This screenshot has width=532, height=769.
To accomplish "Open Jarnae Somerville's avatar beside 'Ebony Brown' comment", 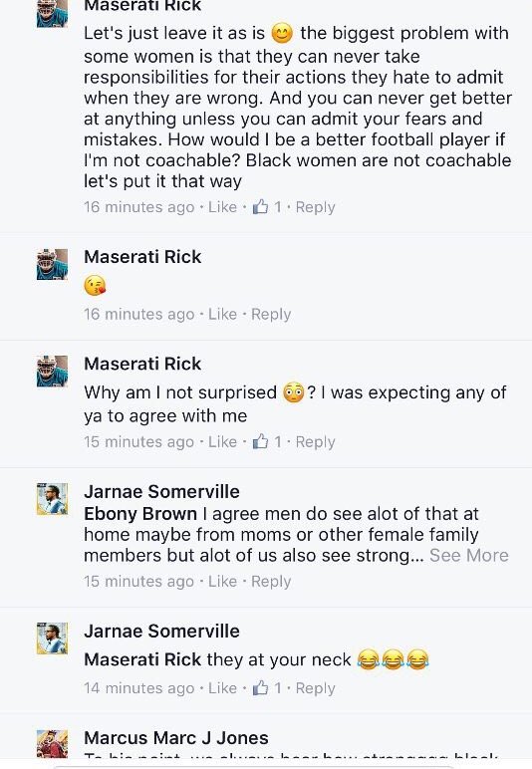I will pos(52,499).
